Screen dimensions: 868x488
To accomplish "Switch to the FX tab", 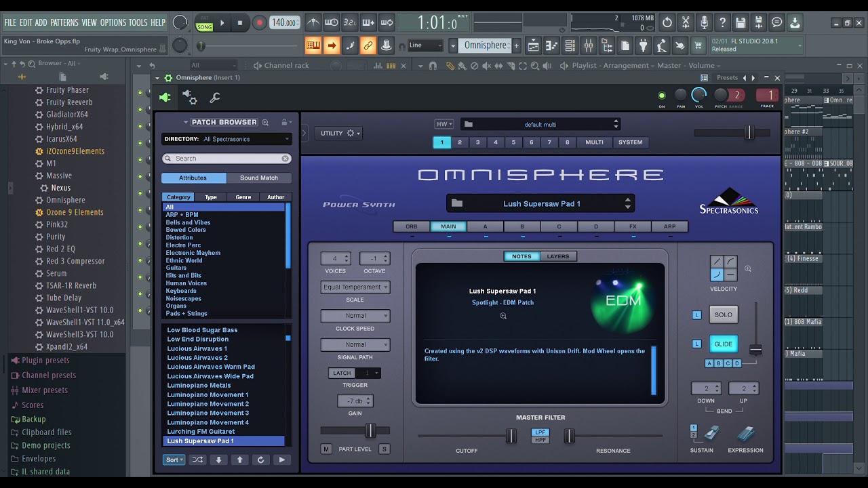I will click(x=633, y=226).
